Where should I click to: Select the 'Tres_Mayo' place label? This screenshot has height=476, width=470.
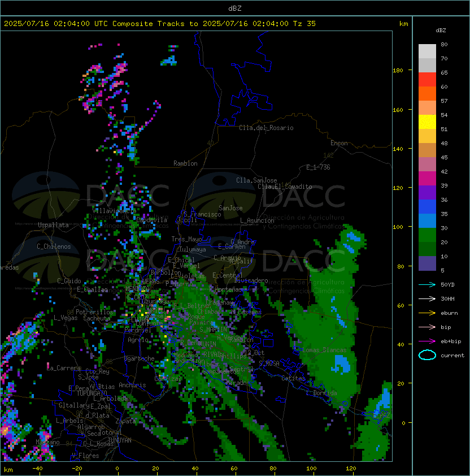tap(186, 239)
